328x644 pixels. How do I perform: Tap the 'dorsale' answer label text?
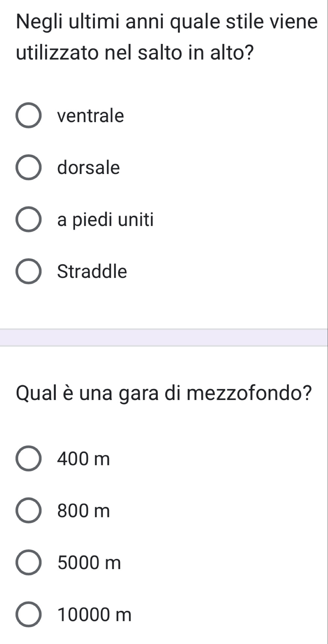pyautogui.click(x=89, y=167)
